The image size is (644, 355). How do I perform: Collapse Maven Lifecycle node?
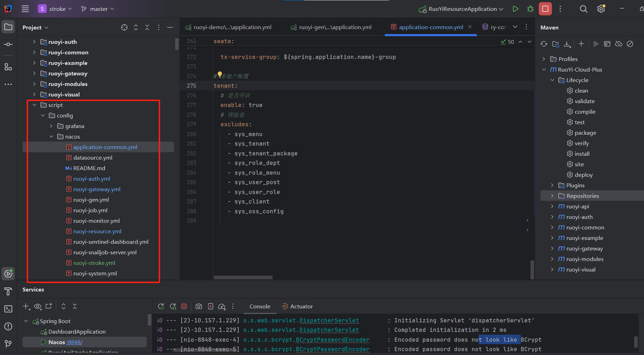(552, 80)
